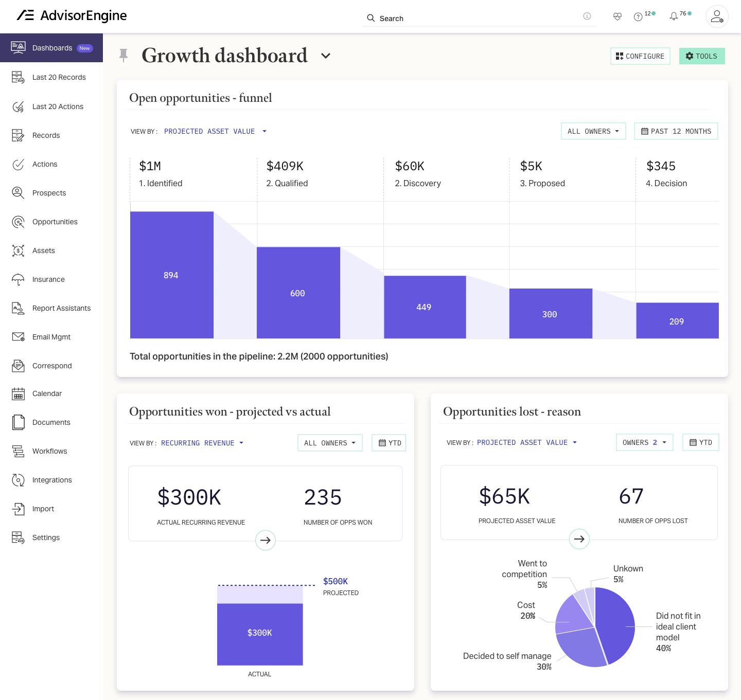The image size is (741, 700).
Task: Open the Assets section
Action: pyautogui.click(x=44, y=250)
